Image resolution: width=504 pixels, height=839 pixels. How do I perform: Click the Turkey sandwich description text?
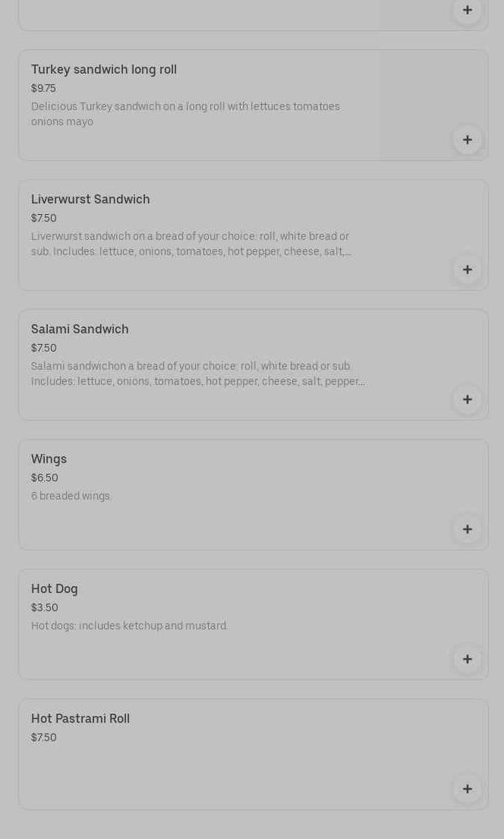(185, 114)
